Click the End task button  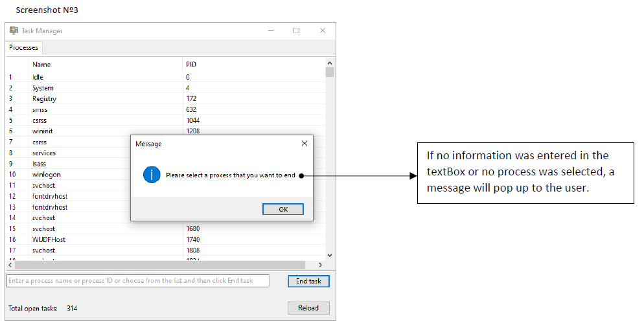click(x=308, y=281)
